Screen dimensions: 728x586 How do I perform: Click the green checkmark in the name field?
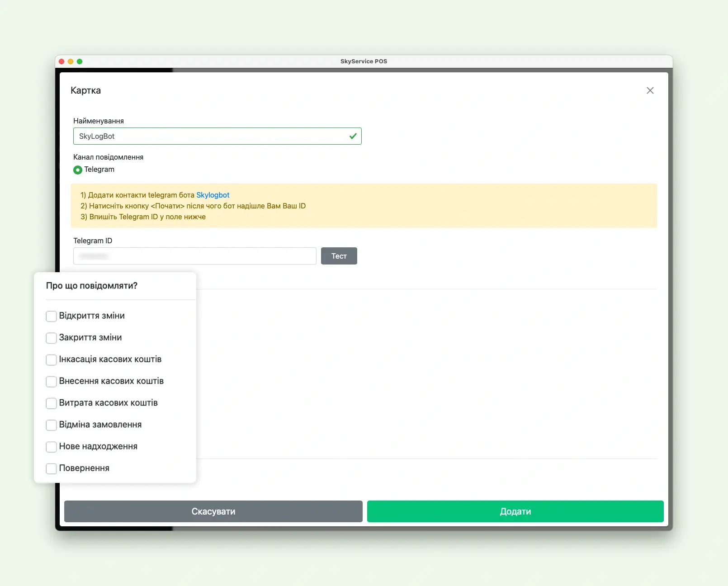click(x=353, y=136)
